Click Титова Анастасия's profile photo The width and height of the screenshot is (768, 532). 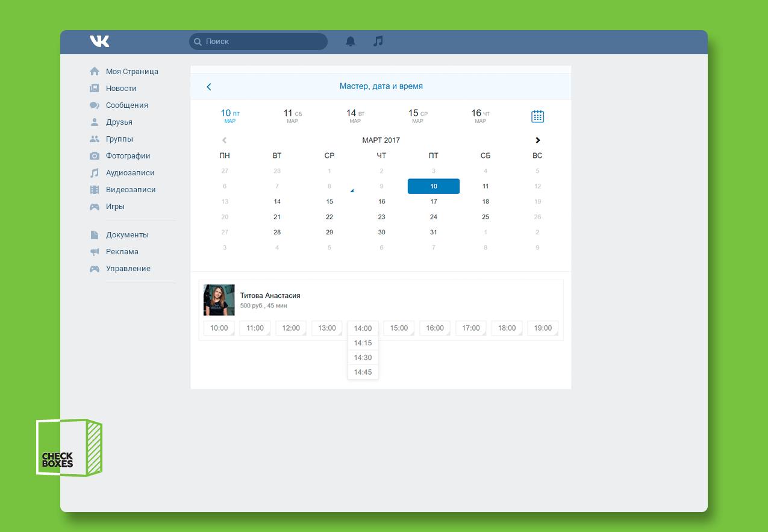tap(219, 300)
